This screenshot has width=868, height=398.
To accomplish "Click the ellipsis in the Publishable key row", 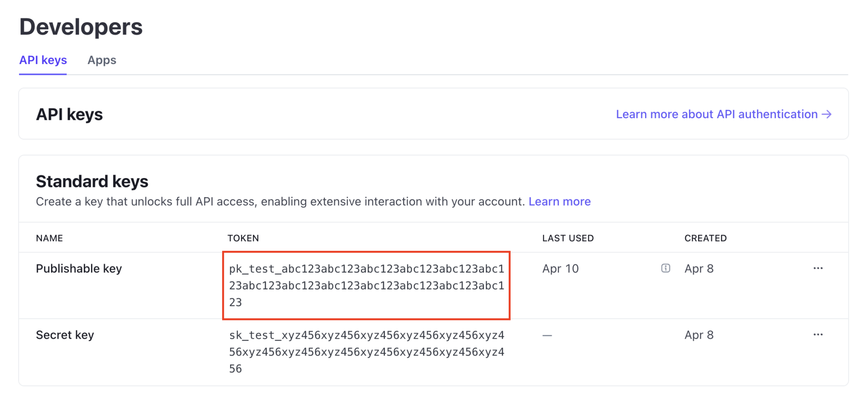I will click(x=819, y=268).
